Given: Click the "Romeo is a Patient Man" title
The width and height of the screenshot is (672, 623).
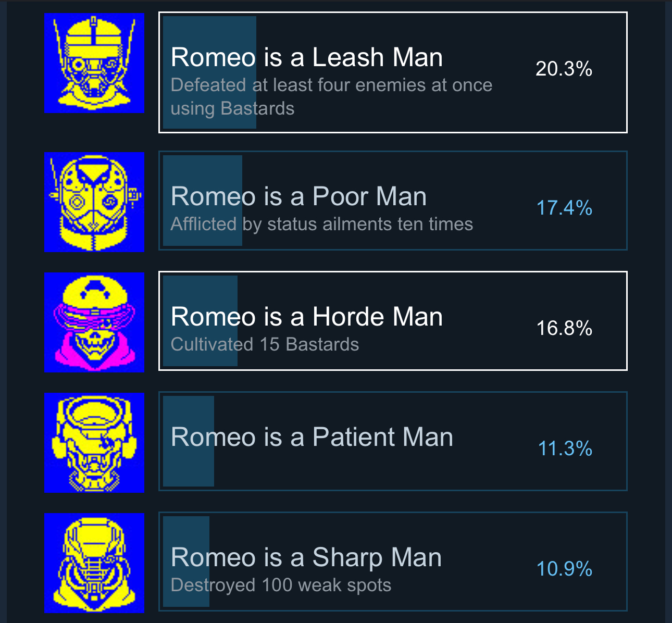Looking at the screenshot, I should 312,437.
